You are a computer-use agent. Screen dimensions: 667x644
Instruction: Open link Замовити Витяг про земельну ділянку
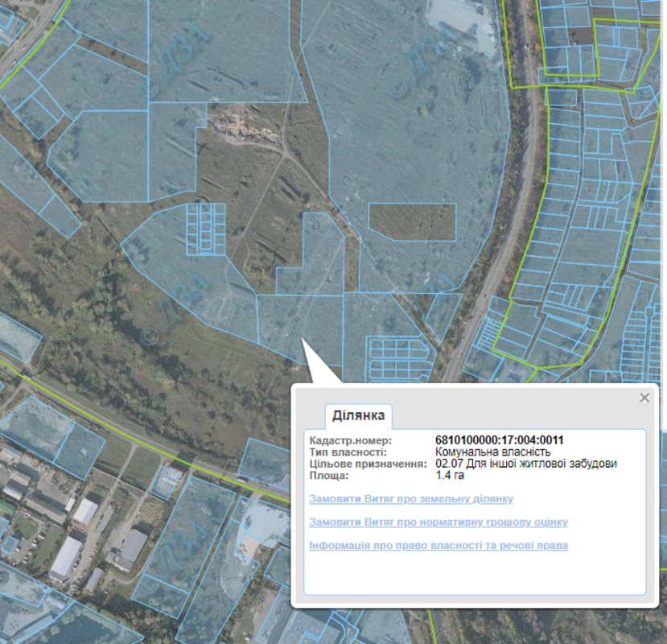[x=411, y=499]
